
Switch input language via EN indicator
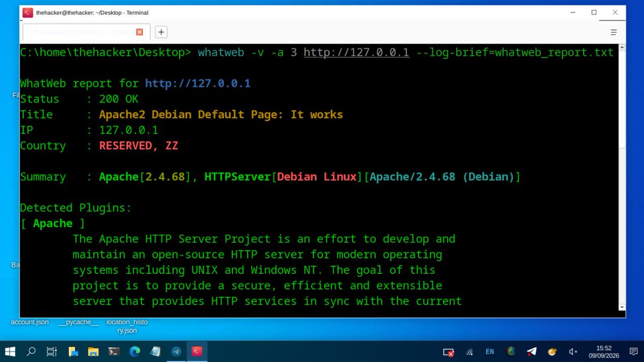[x=489, y=352]
